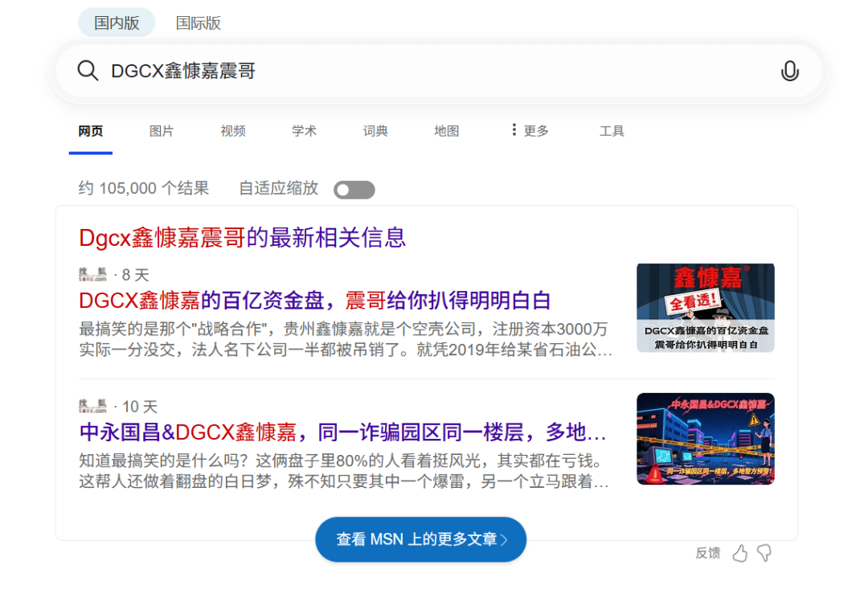Click inside the search query text field

(x=434, y=72)
